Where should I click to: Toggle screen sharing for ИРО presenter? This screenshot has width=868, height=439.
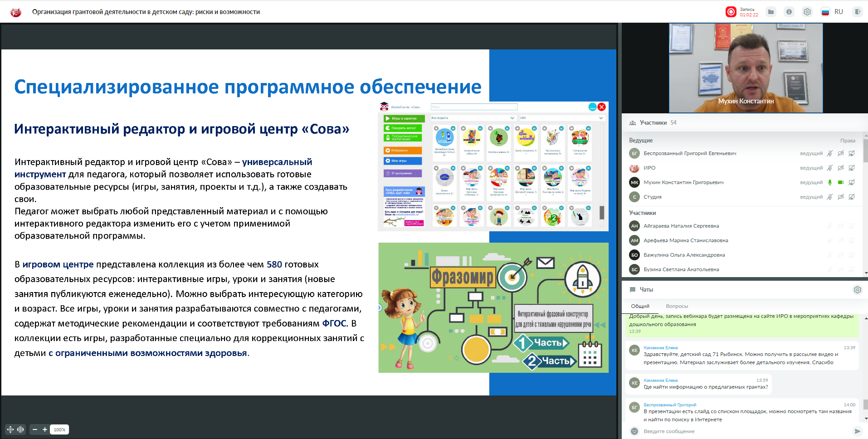pyautogui.click(x=851, y=168)
